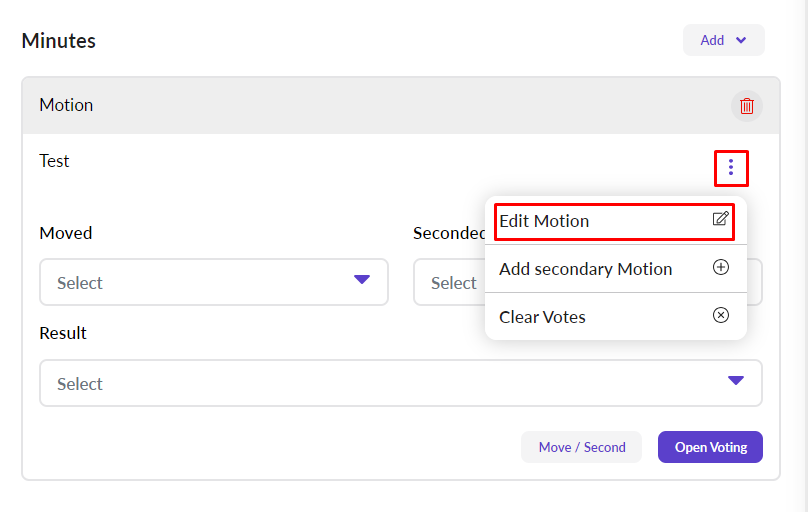Choose Clear Votes from the menu

click(543, 317)
